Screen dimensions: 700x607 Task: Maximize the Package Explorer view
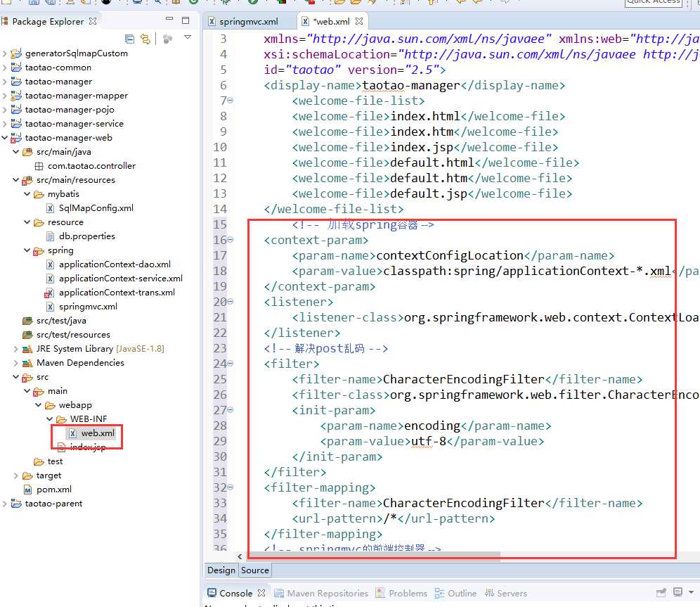pyautogui.click(x=186, y=20)
